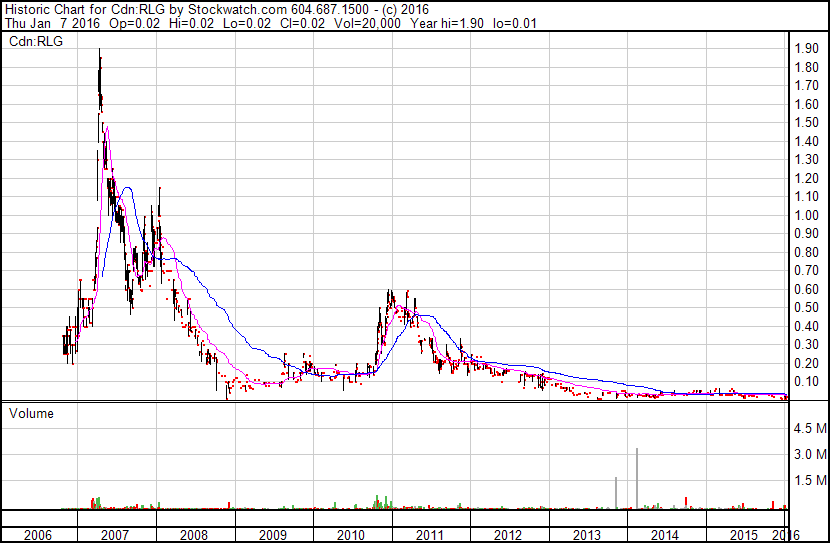Click the 3.0 M volume axis label

[x=810, y=454]
